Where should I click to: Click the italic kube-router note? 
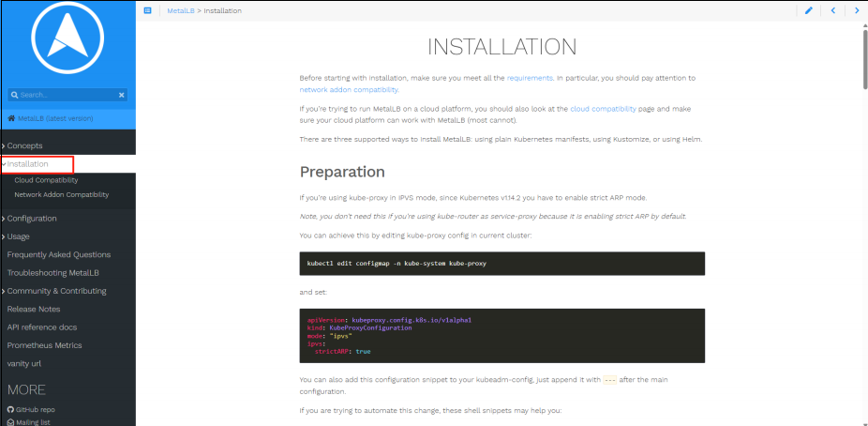pyautogui.click(x=493, y=216)
